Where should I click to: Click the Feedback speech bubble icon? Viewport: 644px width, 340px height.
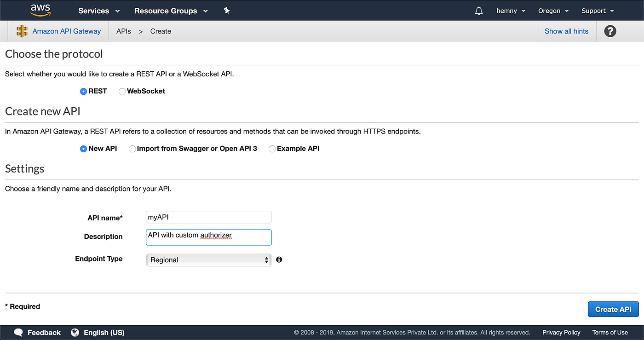tap(19, 332)
